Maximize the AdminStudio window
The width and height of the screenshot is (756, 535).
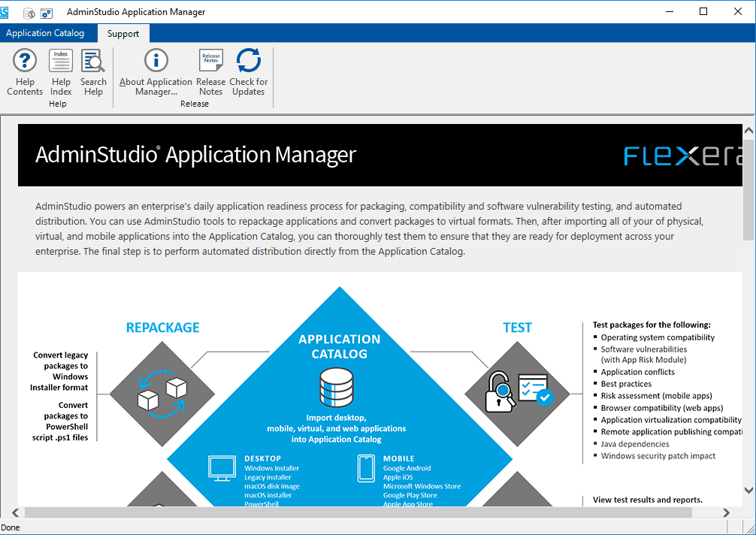pyautogui.click(x=703, y=11)
